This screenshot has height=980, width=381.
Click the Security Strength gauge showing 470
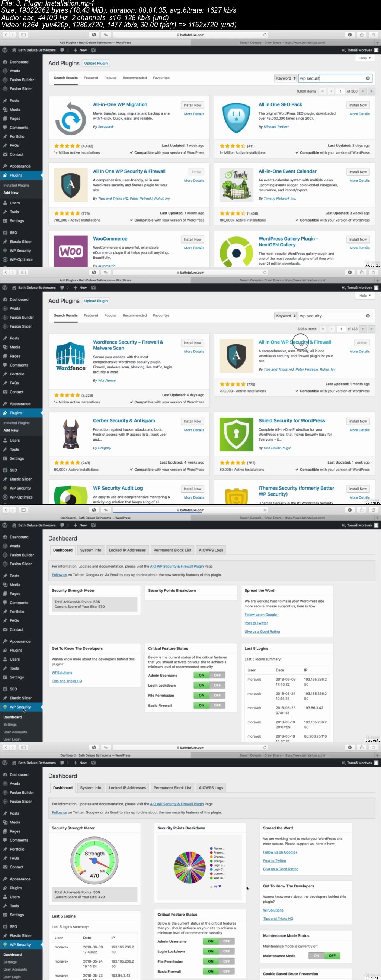[95, 861]
